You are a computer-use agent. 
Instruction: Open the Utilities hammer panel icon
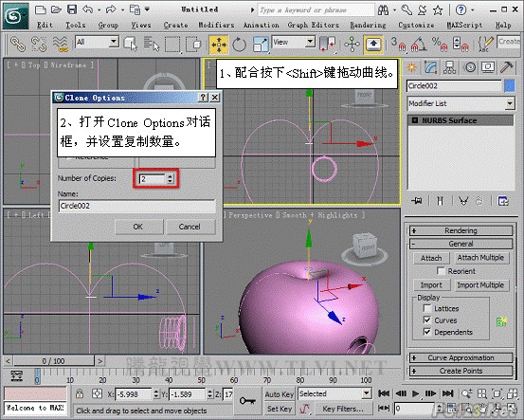coord(506,68)
